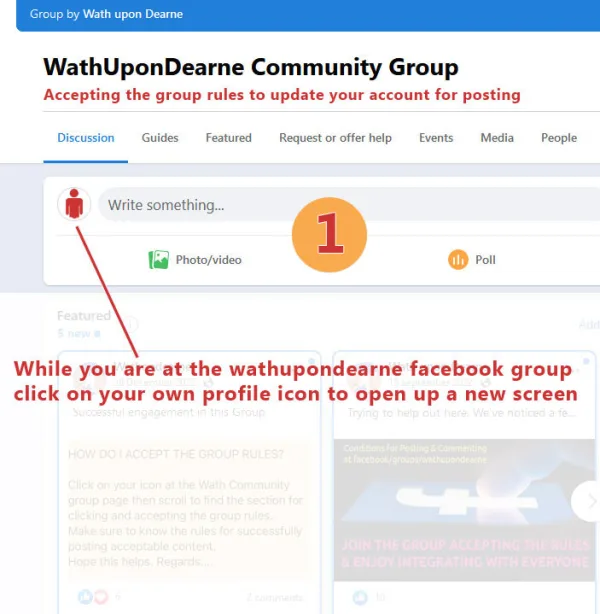Open the group rules featured post thumbnail
The height and width of the screenshot is (614, 600).
(x=464, y=510)
